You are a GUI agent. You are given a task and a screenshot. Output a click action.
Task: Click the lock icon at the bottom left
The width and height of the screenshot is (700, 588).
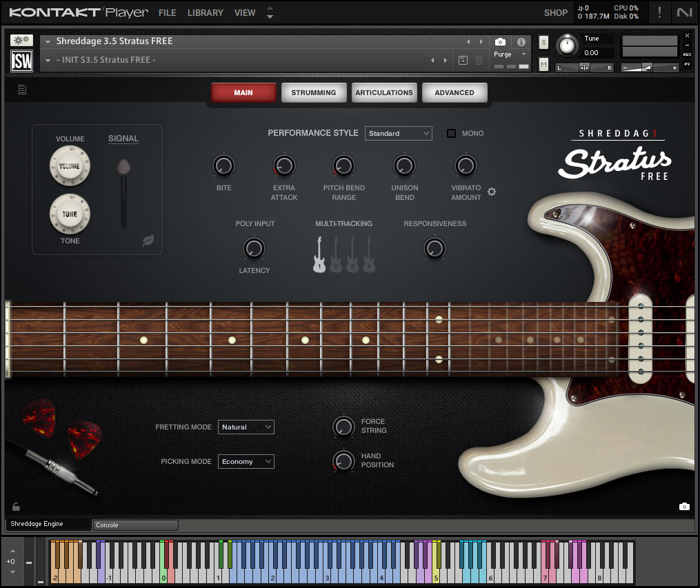coord(16,507)
